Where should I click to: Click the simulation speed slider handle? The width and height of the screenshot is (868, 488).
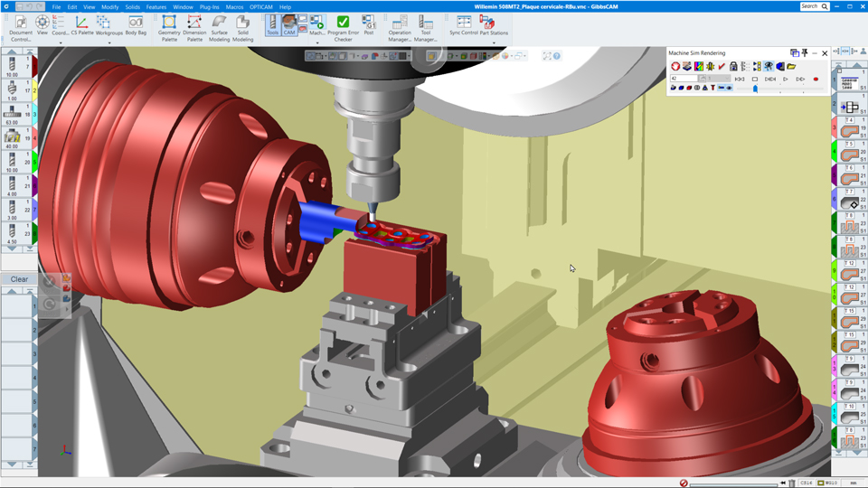(x=755, y=89)
